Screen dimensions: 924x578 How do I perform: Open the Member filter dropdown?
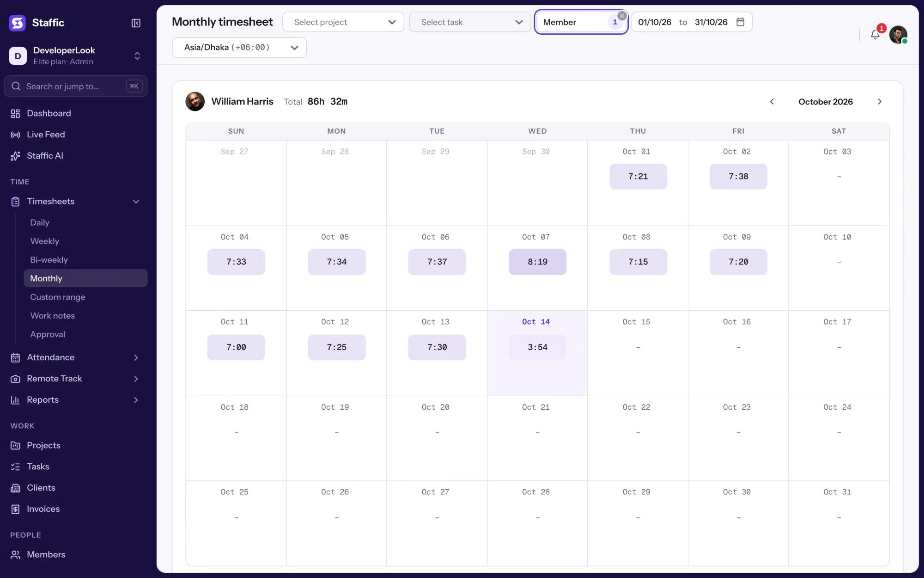[x=580, y=22]
